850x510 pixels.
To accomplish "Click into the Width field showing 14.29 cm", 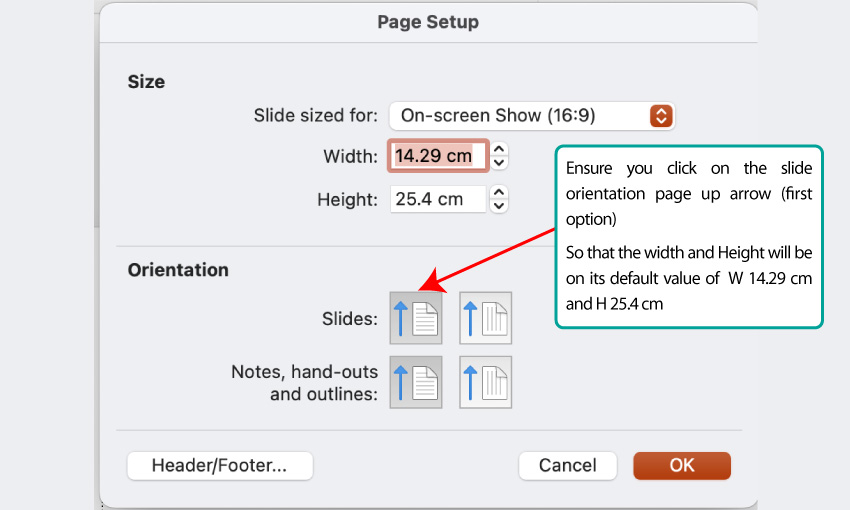I will point(438,156).
